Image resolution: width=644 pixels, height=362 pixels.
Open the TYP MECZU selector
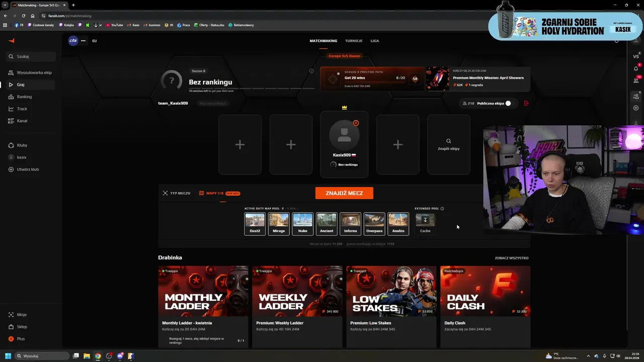coord(177,193)
